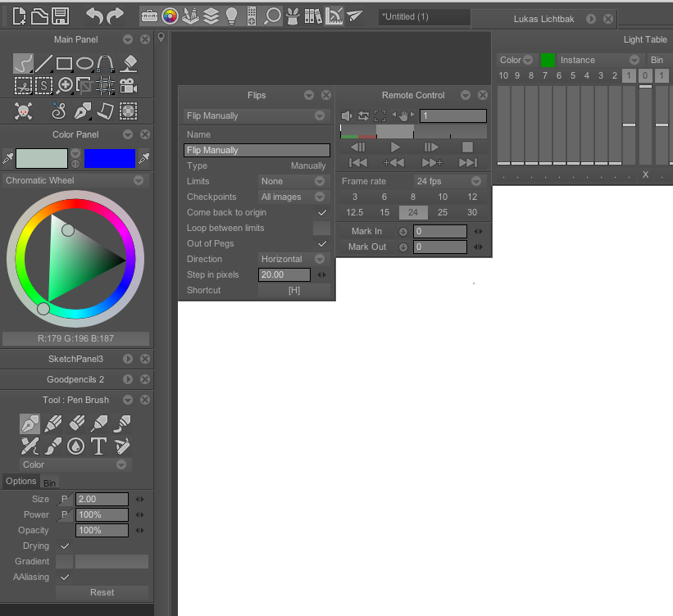Screen dimensions: 673x616
Task: Toggle loop playback in Remote Control
Action: (x=363, y=115)
